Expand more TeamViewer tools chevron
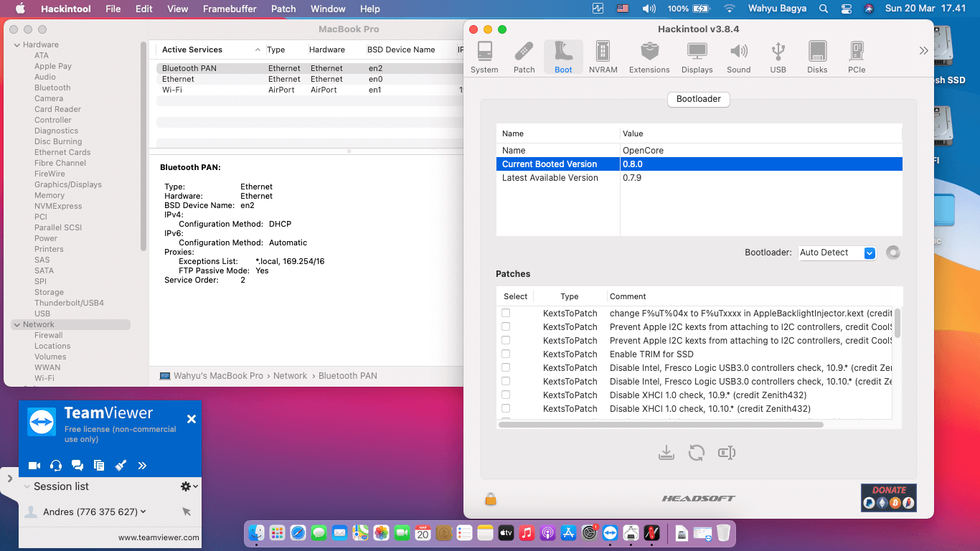Viewport: 980px width, 551px height. click(142, 466)
